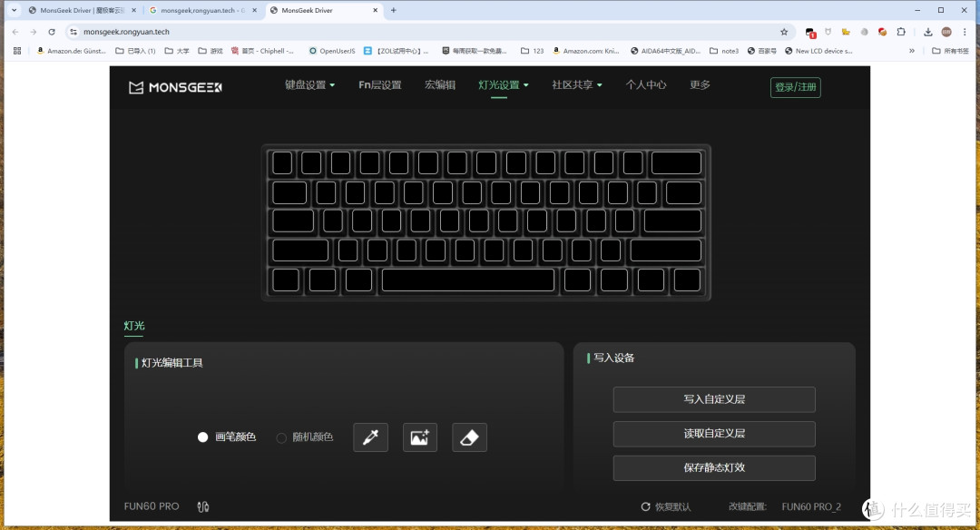Click 恢复默认 to restore defaults
This screenshot has height=530, width=980.
[x=666, y=507]
